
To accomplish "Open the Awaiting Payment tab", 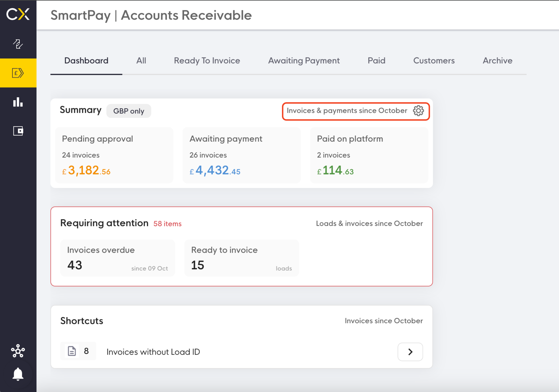I will pyautogui.click(x=304, y=61).
